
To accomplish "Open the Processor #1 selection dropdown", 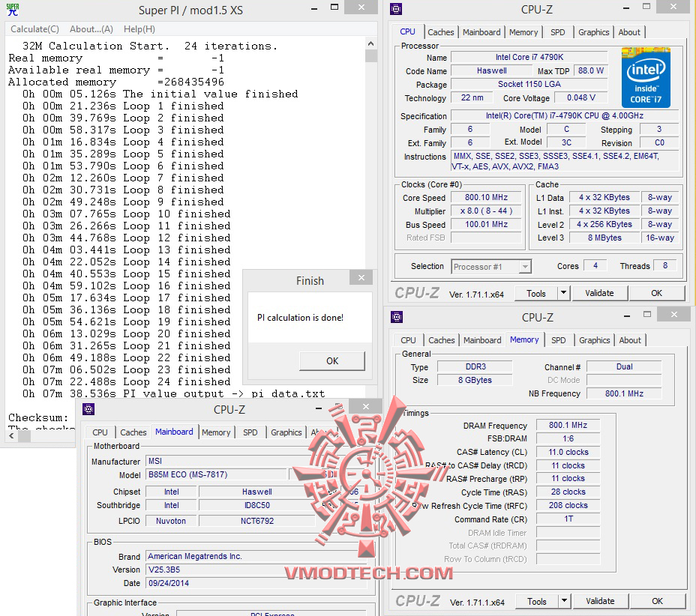I will 491,267.
